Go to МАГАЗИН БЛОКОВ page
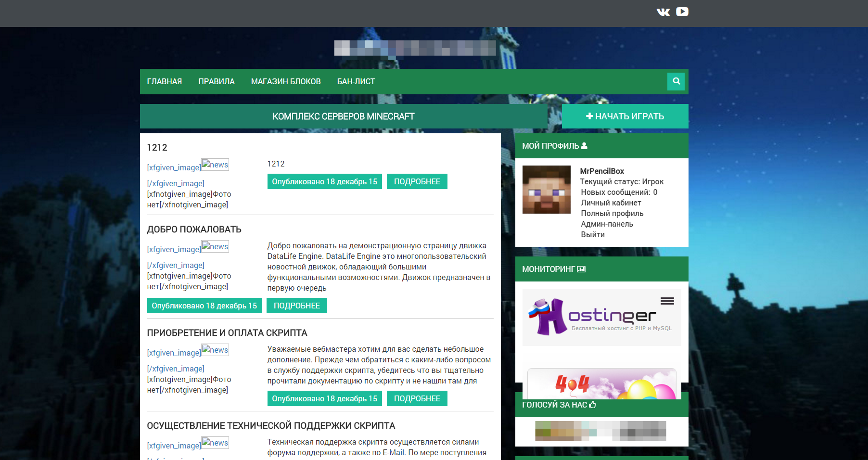The height and width of the screenshot is (460, 868). (286, 82)
